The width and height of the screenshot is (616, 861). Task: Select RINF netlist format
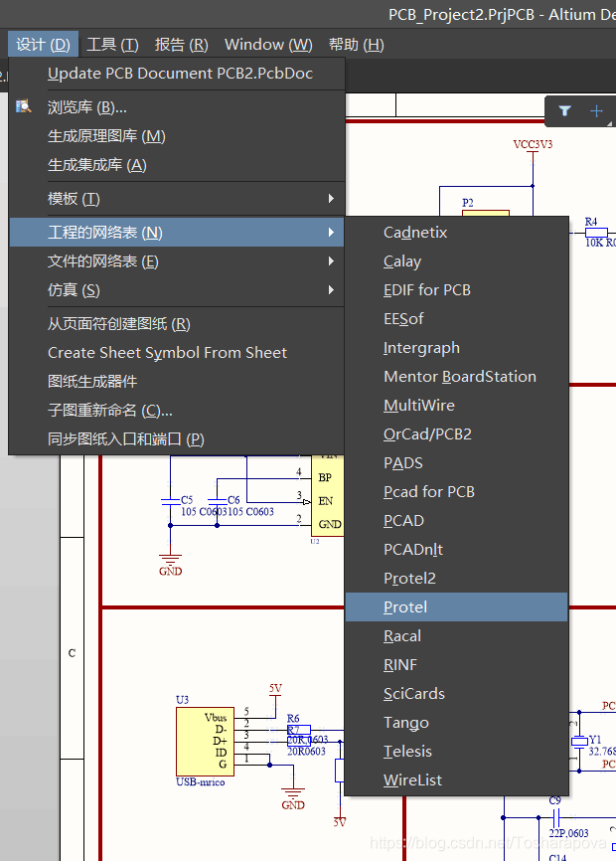[x=456, y=665]
